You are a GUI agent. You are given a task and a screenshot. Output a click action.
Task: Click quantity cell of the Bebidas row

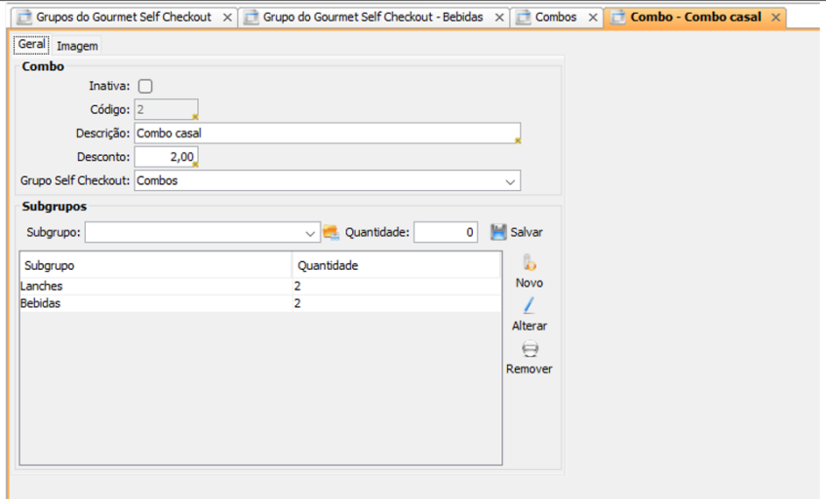click(396, 303)
